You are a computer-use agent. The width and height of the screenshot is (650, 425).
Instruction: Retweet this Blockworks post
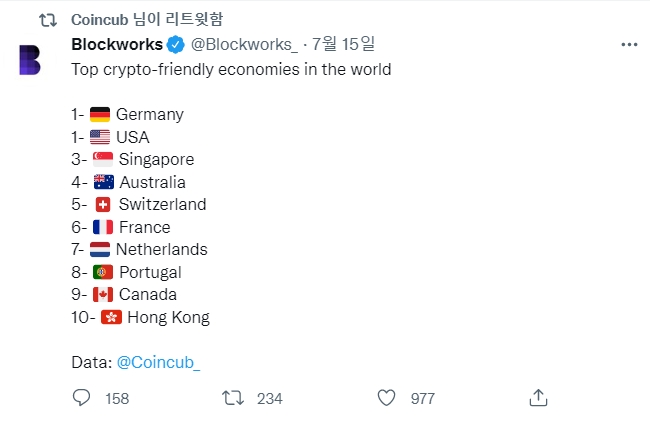(232, 398)
